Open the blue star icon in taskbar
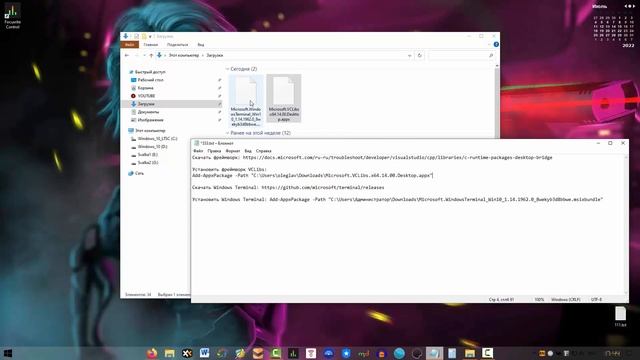 point(346,353)
